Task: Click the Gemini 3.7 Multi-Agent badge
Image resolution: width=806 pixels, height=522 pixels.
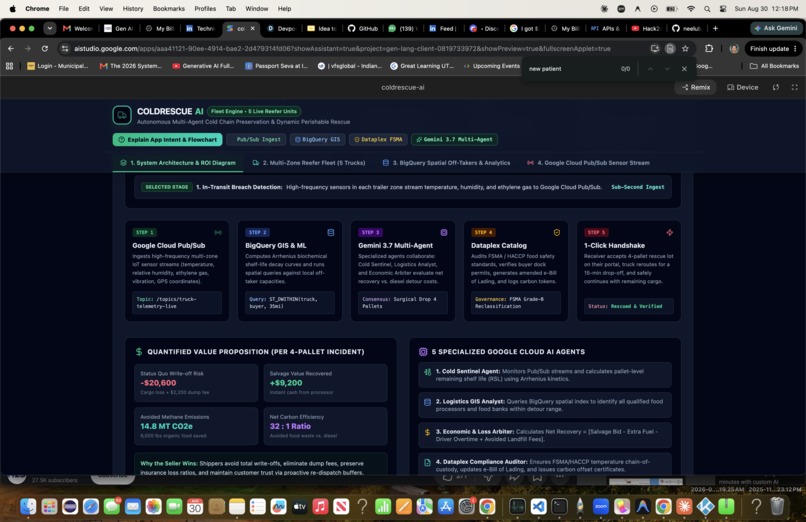Action: click(x=454, y=139)
